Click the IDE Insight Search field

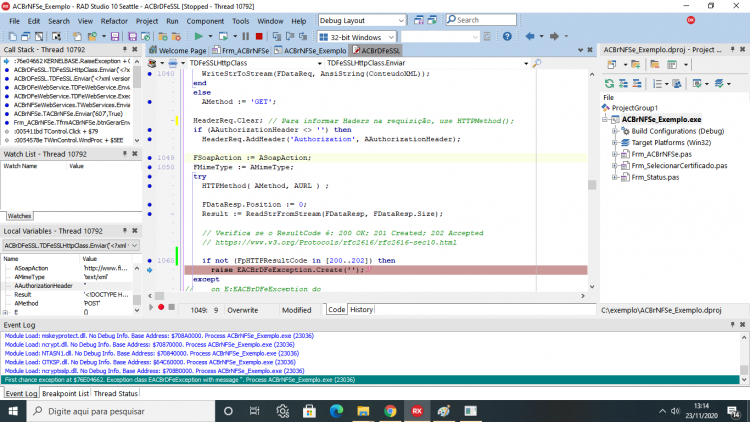click(x=481, y=20)
